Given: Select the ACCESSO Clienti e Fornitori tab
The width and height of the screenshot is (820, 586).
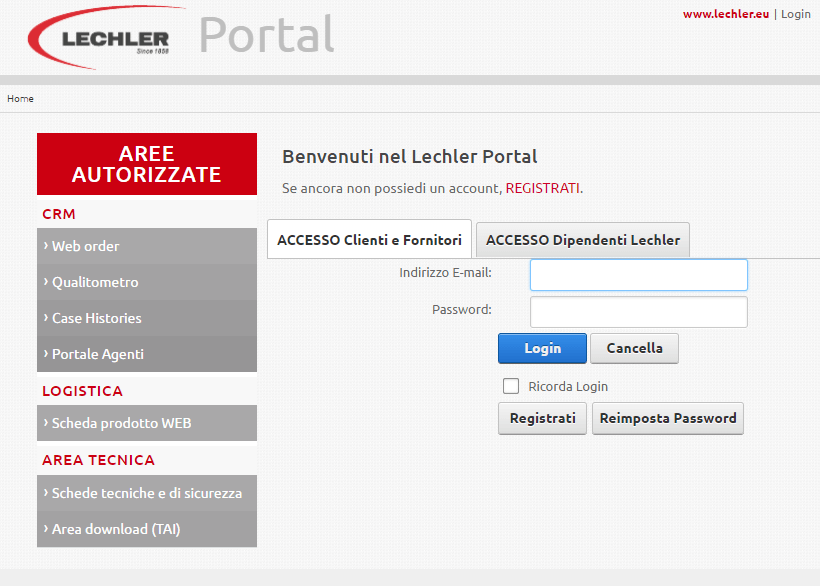Looking at the screenshot, I should [369, 239].
